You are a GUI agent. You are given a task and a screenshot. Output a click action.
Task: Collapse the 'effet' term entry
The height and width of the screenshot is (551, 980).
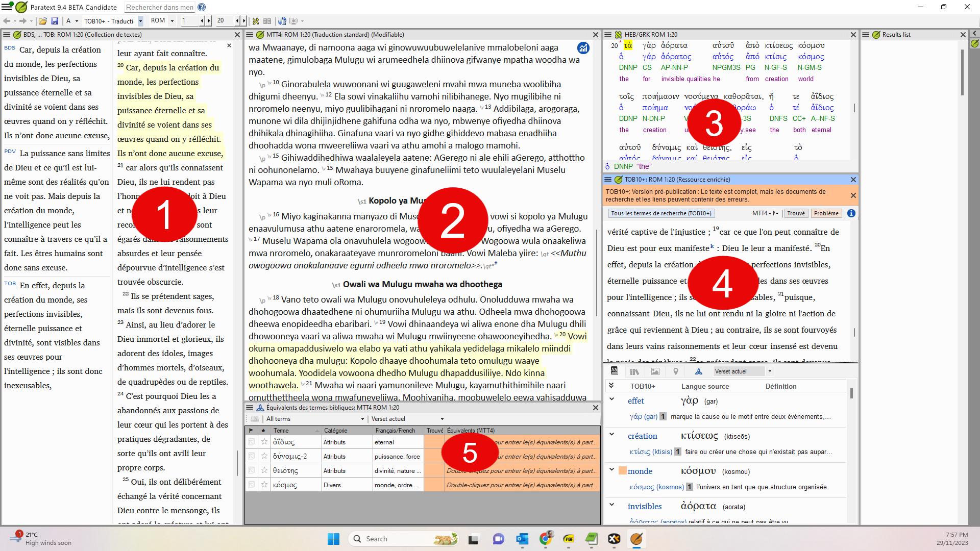(x=611, y=399)
